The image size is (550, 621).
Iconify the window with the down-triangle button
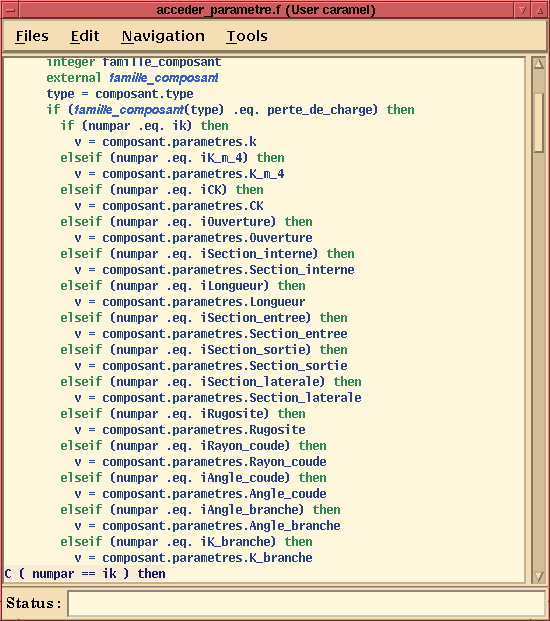click(x=523, y=10)
